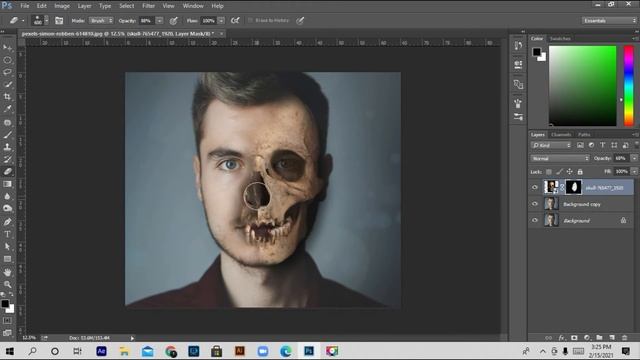Screen dimensions: 640x360
Task: Open Adobe Illustrator from the taskbar
Action: [240, 351]
